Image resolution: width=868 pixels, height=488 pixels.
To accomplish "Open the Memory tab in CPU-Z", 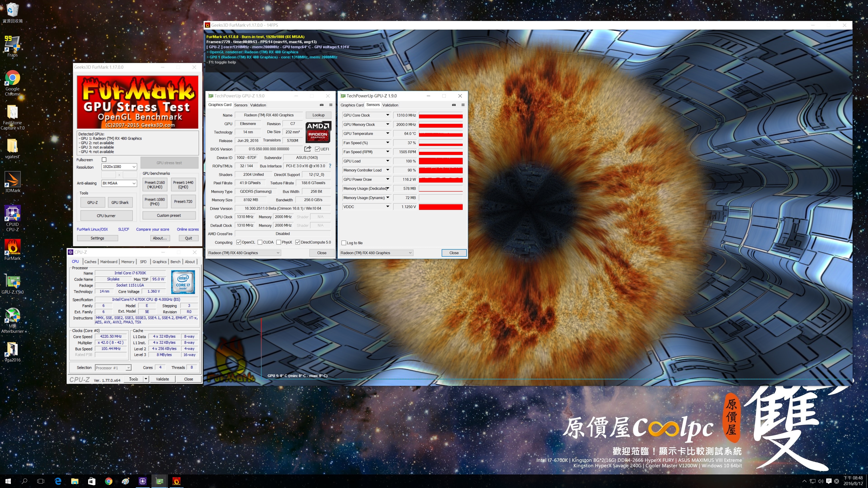I will (128, 262).
